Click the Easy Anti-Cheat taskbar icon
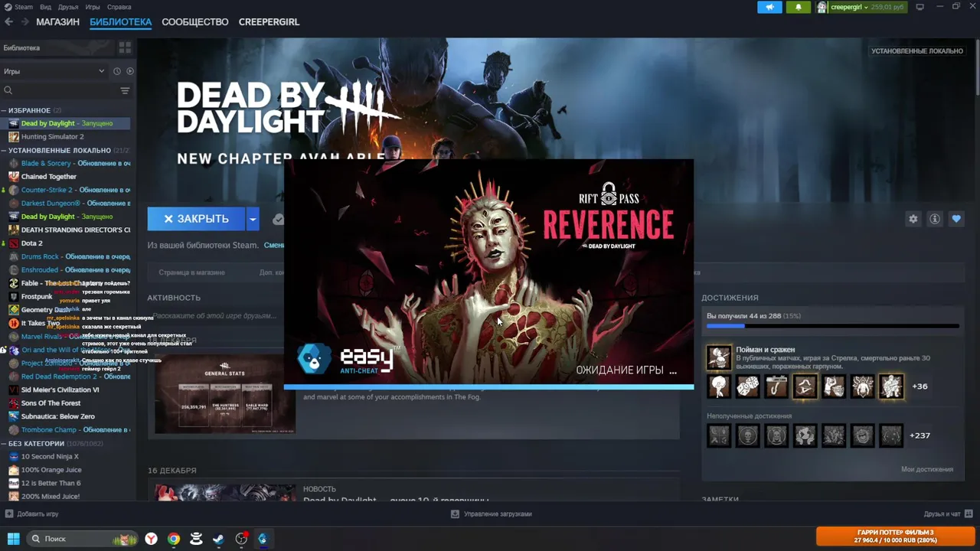The width and height of the screenshot is (980, 551). [x=263, y=539]
